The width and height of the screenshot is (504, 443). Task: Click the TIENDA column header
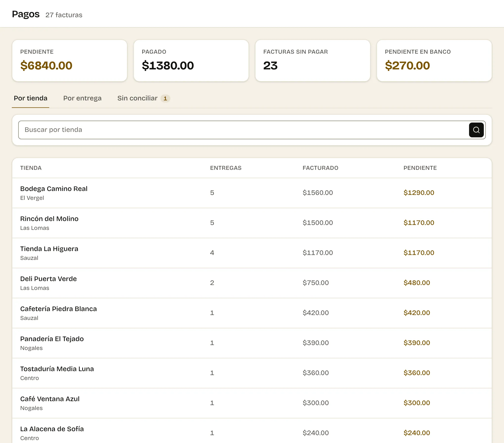pyautogui.click(x=31, y=168)
